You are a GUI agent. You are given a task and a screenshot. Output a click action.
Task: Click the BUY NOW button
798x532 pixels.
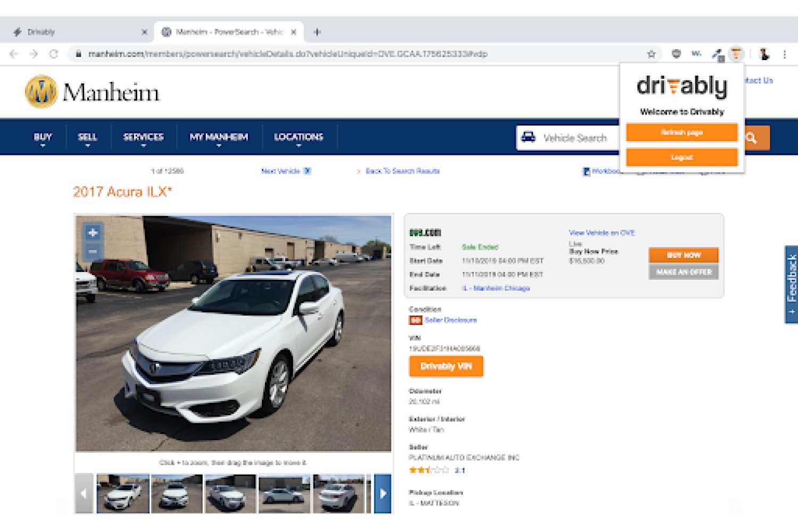(684, 255)
